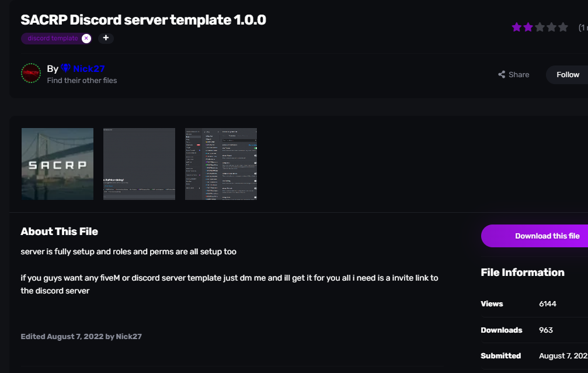Rate the file three stars
Viewport: 588px width, 373px height.
pos(540,27)
